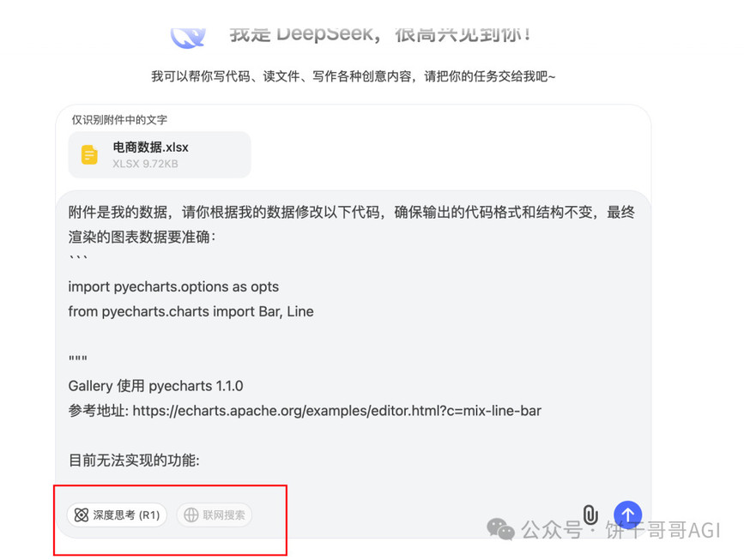Click the globe icon for web search

(191, 515)
